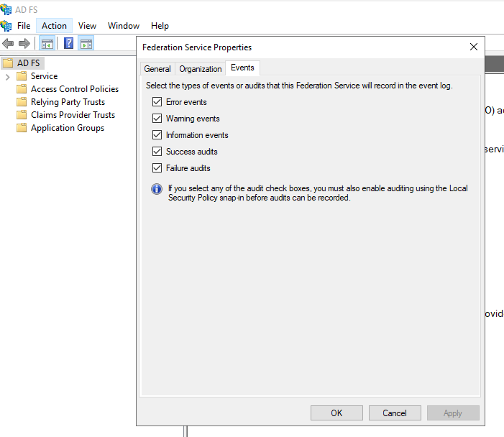Select the Events tab
This screenshot has width=504, height=437.
[242, 68]
